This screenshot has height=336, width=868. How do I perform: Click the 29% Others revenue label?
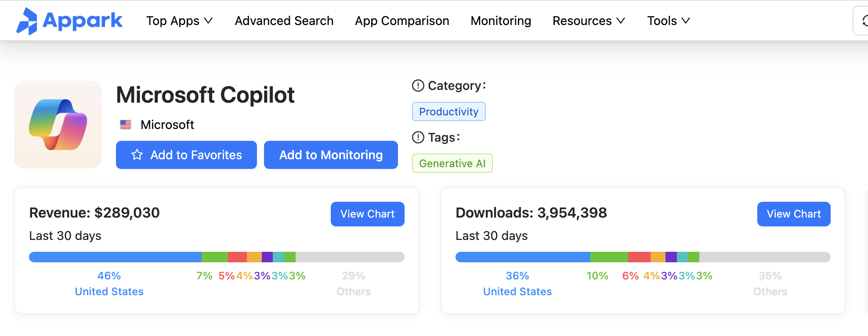354,284
